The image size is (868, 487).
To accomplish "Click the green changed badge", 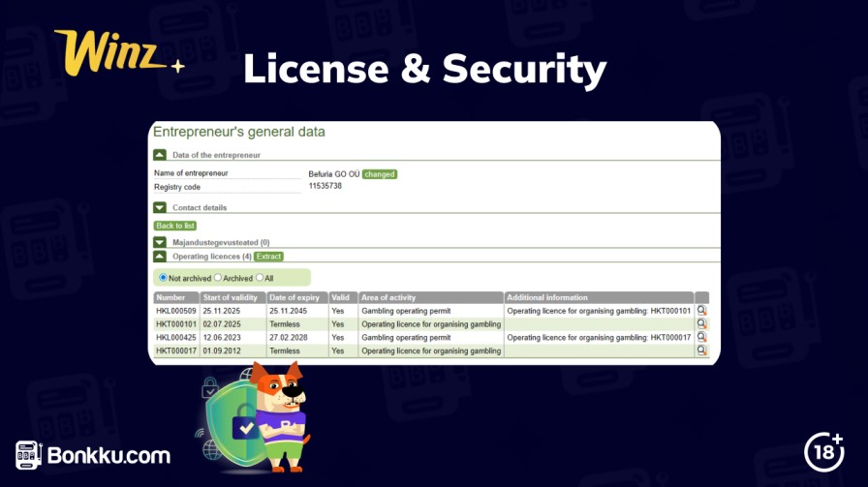I will [x=380, y=173].
